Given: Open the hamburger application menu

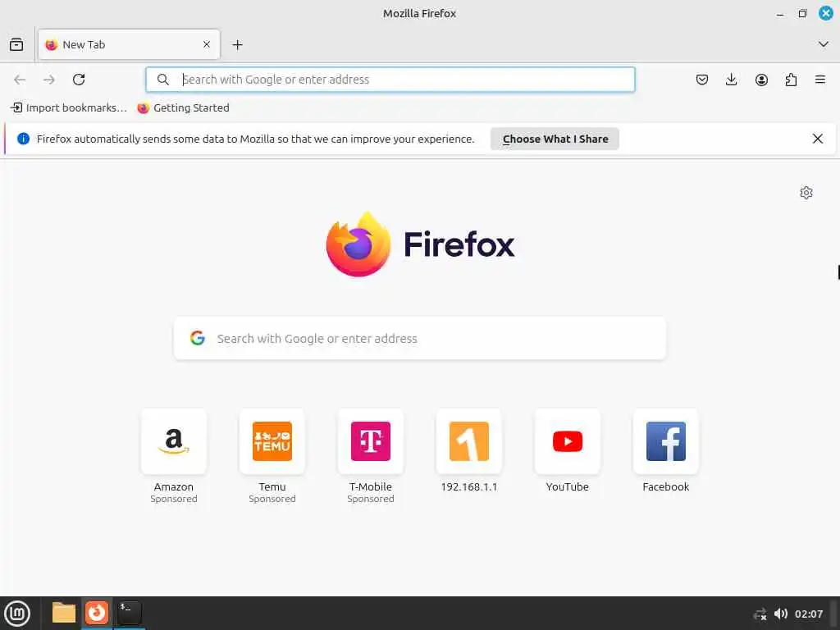Looking at the screenshot, I should coord(820,80).
